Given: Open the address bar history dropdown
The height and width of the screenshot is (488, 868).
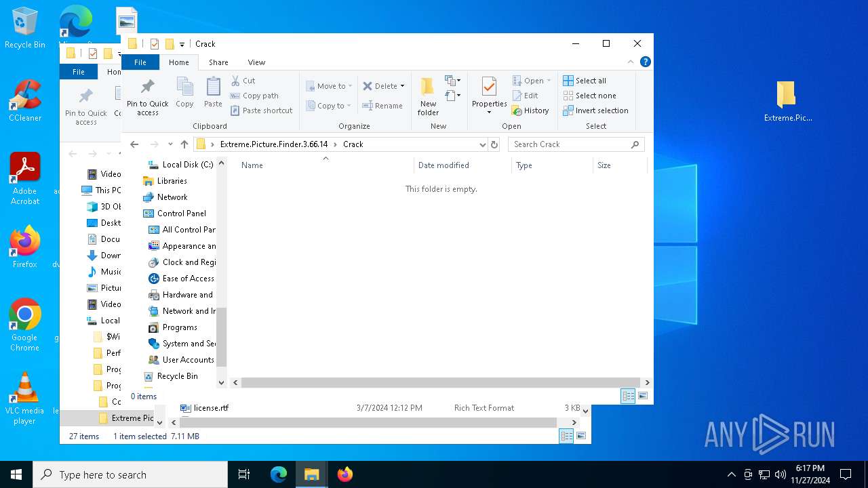Looking at the screenshot, I should click(x=482, y=144).
